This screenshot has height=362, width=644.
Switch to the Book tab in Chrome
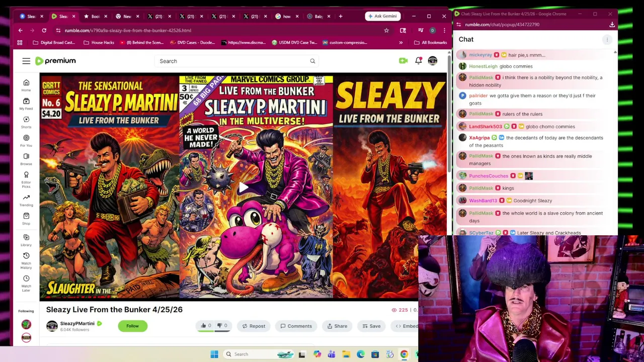96,16
